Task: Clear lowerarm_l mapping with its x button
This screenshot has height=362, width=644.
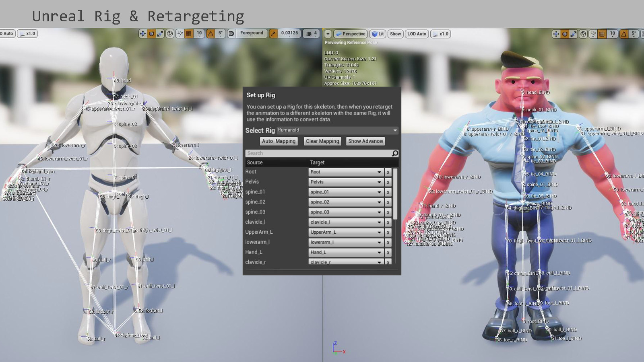Action: (x=388, y=243)
